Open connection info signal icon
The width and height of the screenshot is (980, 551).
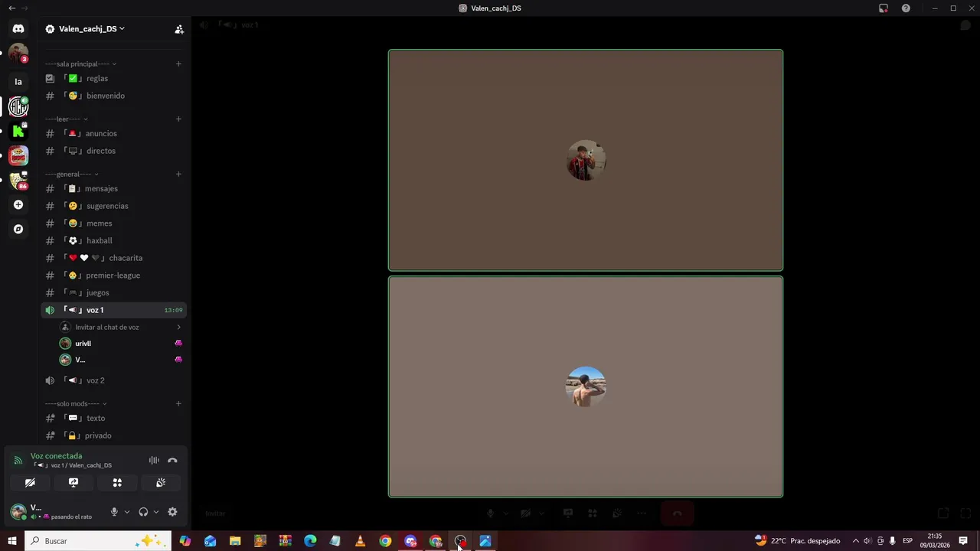(18, 461)
